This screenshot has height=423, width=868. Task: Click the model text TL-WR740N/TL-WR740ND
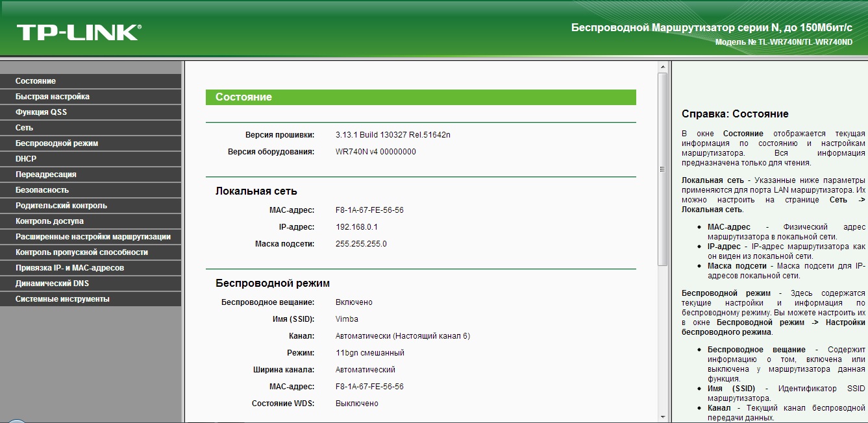click(805, 42)
